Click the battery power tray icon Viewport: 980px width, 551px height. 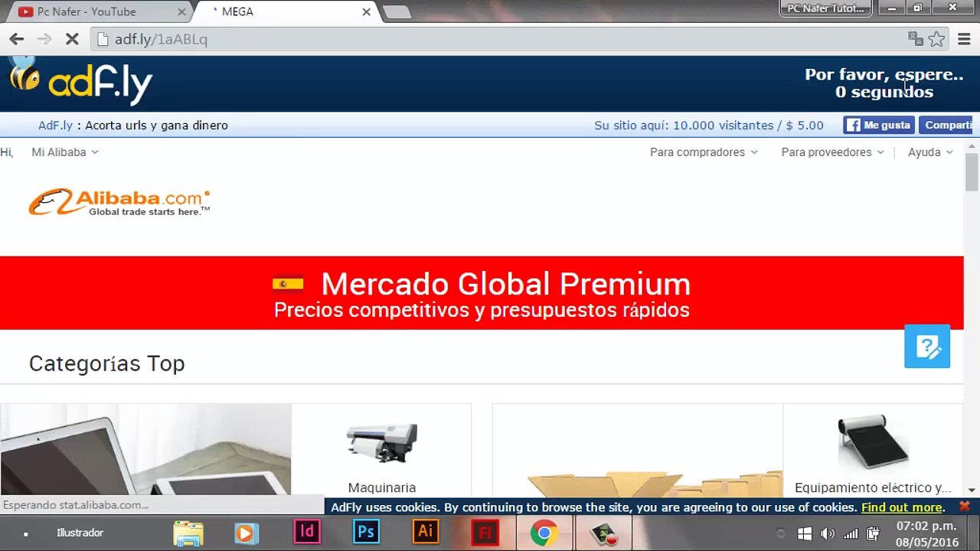[873, 533]
